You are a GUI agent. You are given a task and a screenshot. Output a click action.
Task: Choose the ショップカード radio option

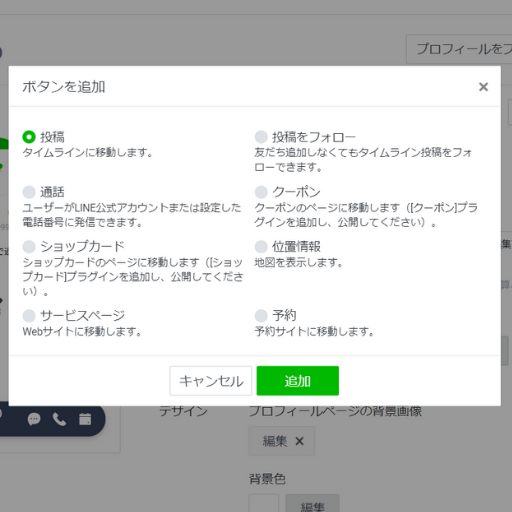(x=29, y=247)
